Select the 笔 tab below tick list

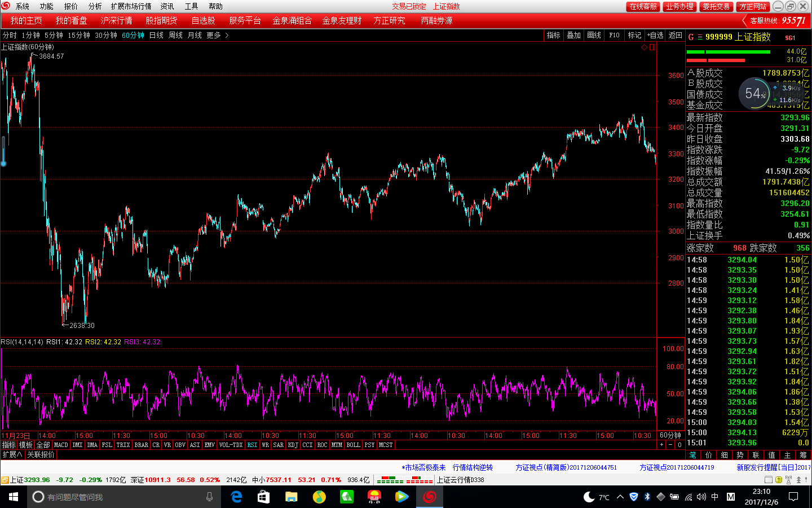[693, 455]
